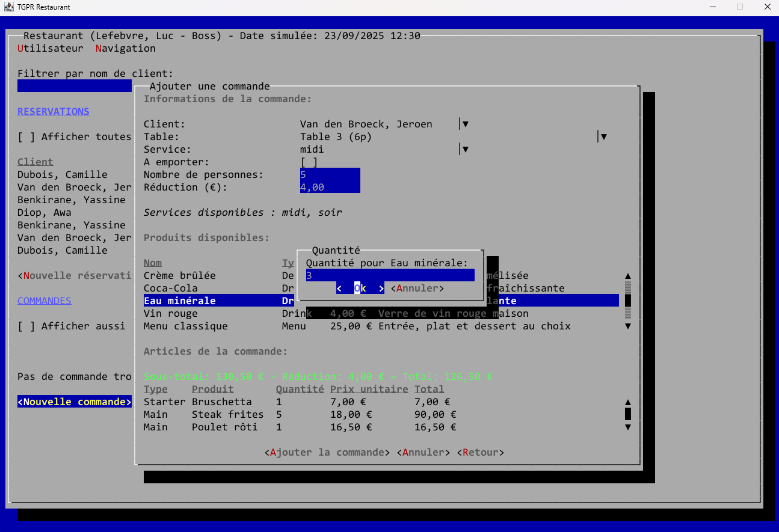
Task: Click the Produit column header
Action: coord(213,389)
